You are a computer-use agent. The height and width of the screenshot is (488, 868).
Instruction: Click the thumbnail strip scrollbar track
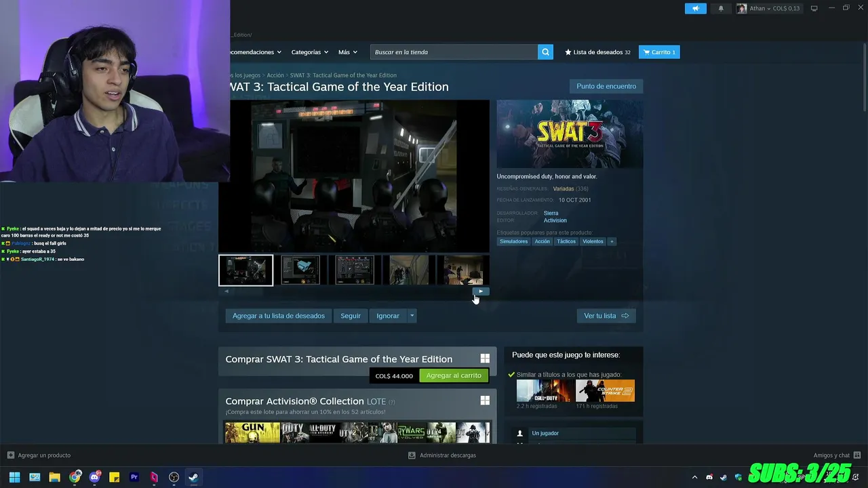[x=353, y=291]
